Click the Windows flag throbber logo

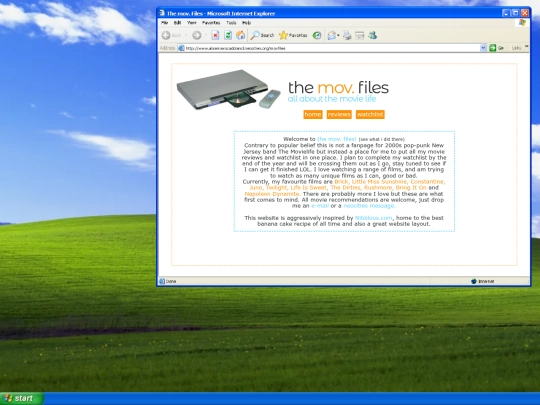click(522, 23)
